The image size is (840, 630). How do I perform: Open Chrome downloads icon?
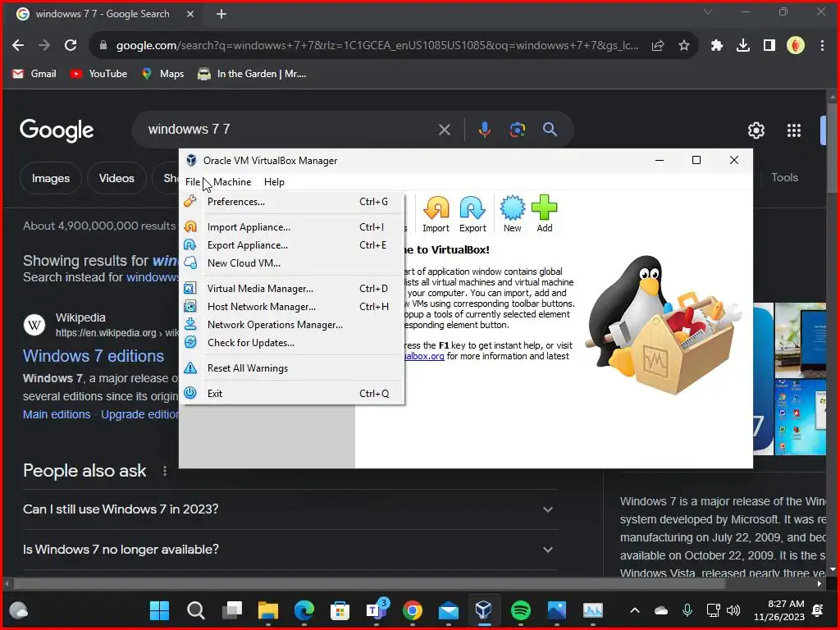pyautogui.click(x=743, y=46)
